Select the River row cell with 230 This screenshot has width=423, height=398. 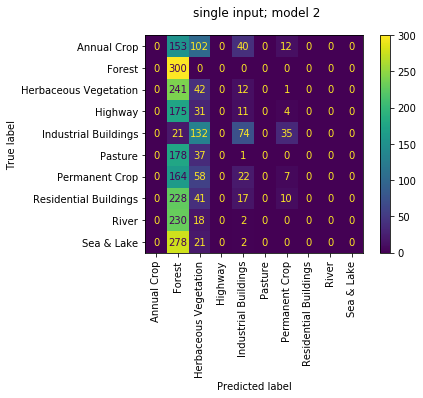178,220
